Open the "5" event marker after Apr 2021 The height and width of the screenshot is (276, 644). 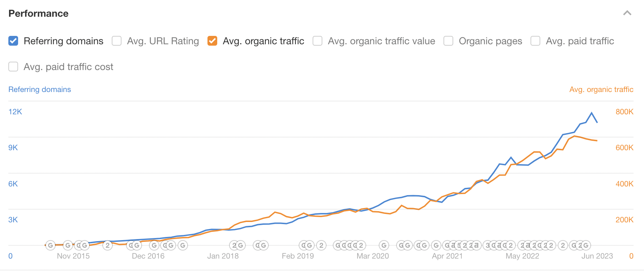[459, 245]
